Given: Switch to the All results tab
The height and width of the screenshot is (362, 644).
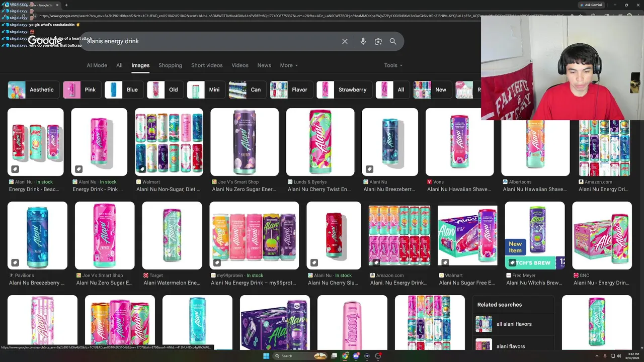Looking at the screenshot, I should click(x=119, y=65).
